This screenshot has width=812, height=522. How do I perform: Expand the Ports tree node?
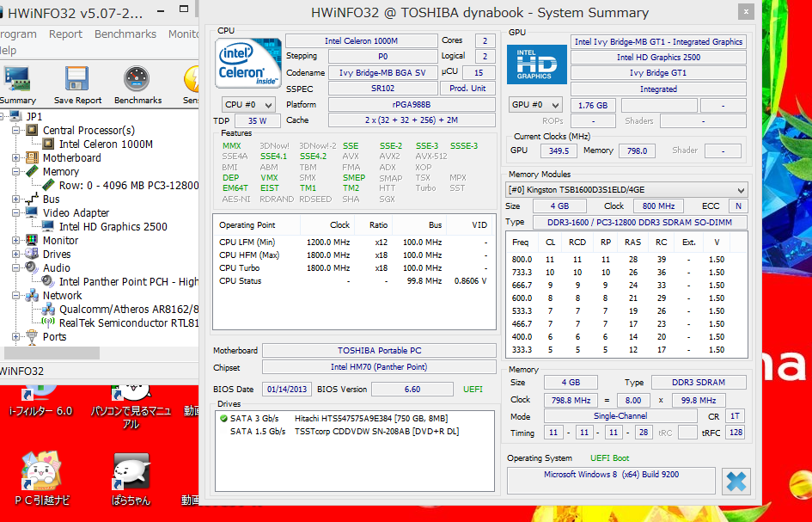(15, 337)
